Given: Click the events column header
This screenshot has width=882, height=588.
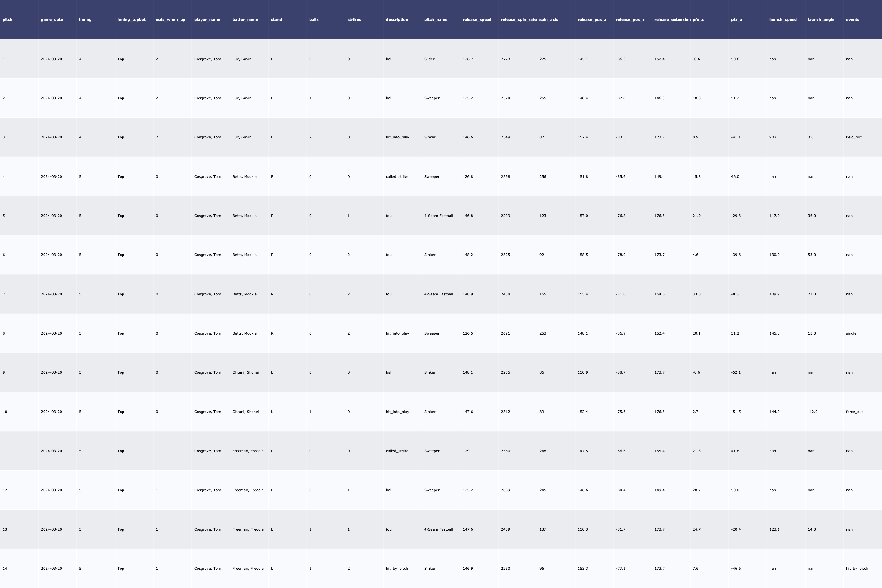Looking at the screenshot, I should point(852,19).
